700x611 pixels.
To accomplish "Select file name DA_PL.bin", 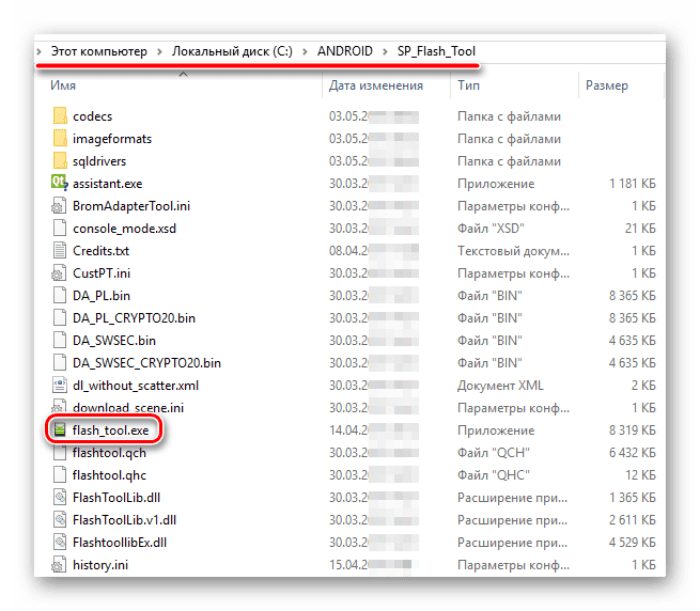I will (101, 295).
